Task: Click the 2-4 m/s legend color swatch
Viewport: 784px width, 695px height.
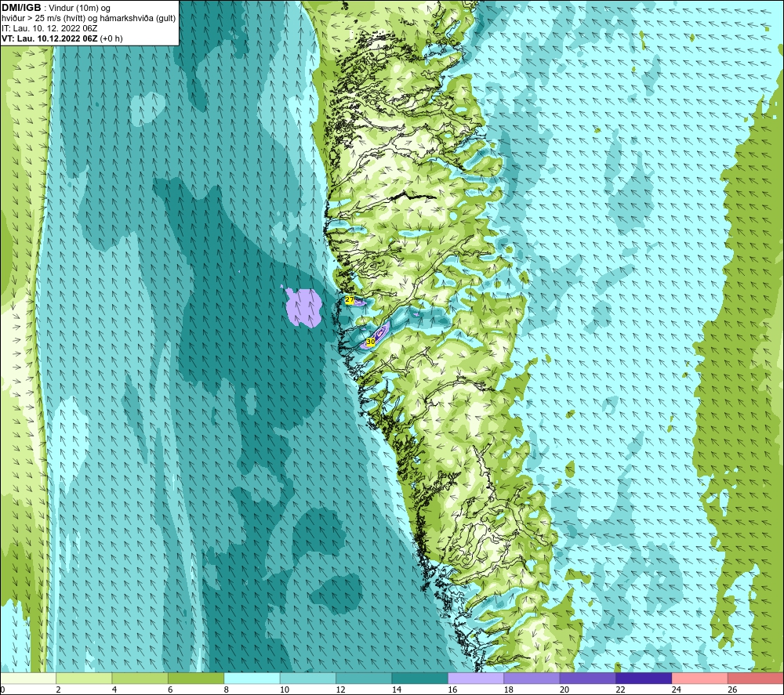Action: tap(84, 678)
